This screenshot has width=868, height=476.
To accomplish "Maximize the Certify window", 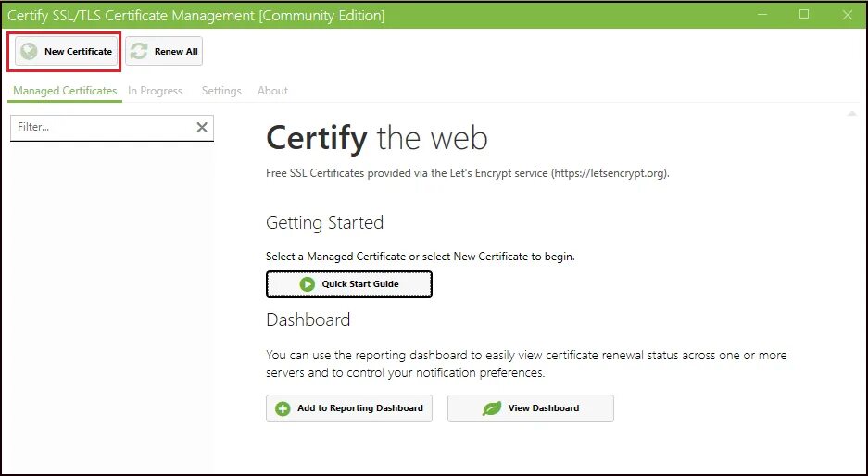I will pos(804,15).
